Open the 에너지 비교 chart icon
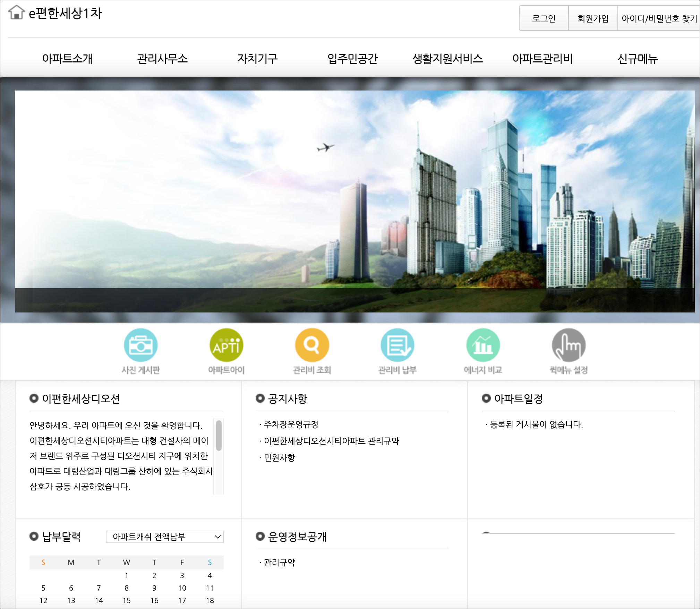Screen dimensions: 700x609 483,345
